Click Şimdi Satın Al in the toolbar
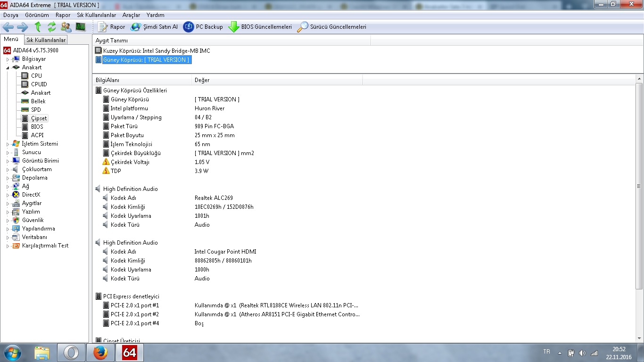This screenshot has height=362, width=644. pyautogui.click(x=154, y=27)
